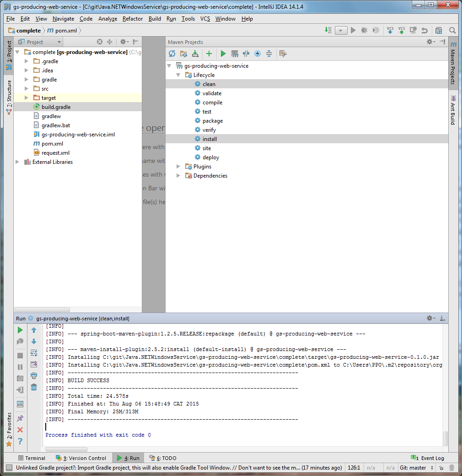Open Project panel settings gear
The width and height of the screenshot is (462, 476).
tap(124, 42)
